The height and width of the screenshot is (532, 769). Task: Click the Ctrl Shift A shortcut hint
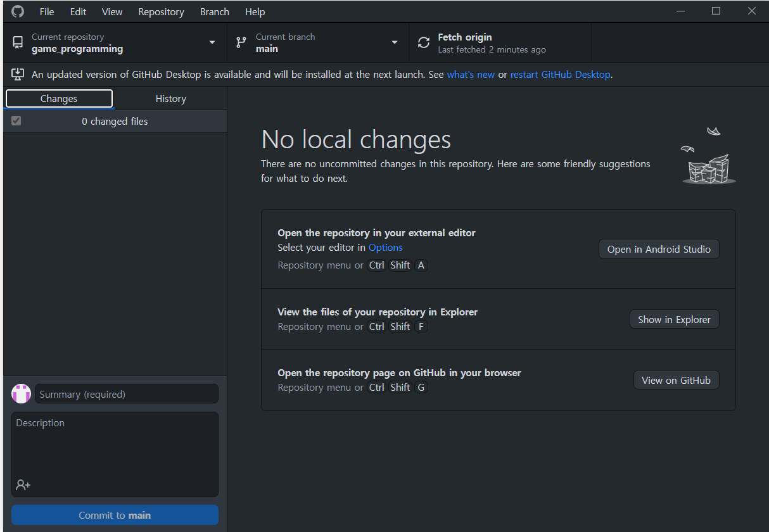(398, 265)
